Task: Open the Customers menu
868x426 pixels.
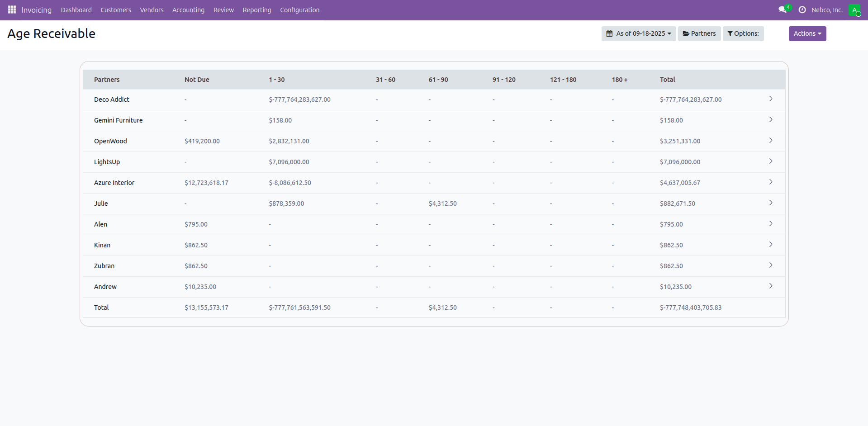Action: click(x=116, y=10)
